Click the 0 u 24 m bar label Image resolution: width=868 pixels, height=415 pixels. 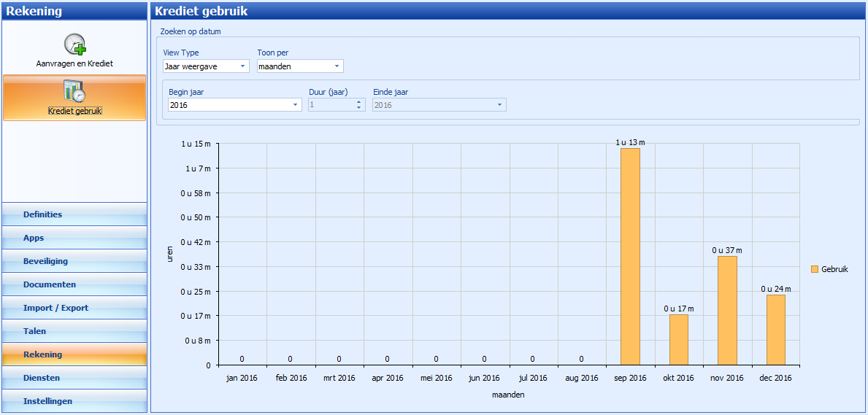pos(775,289)
